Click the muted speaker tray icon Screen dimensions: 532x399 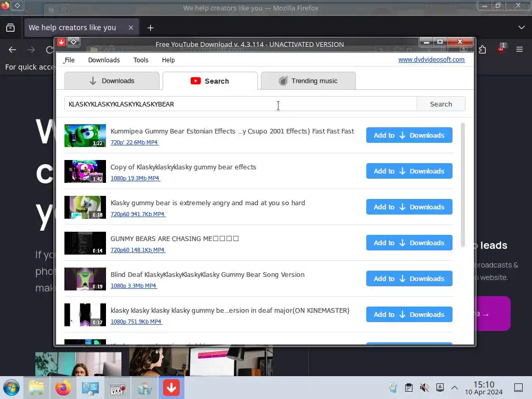[x=424, y=388]
